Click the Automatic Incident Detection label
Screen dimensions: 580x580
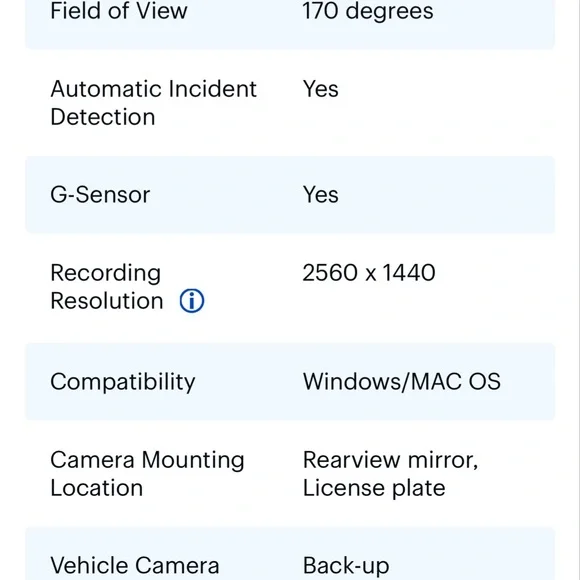(x=154, y=103)
